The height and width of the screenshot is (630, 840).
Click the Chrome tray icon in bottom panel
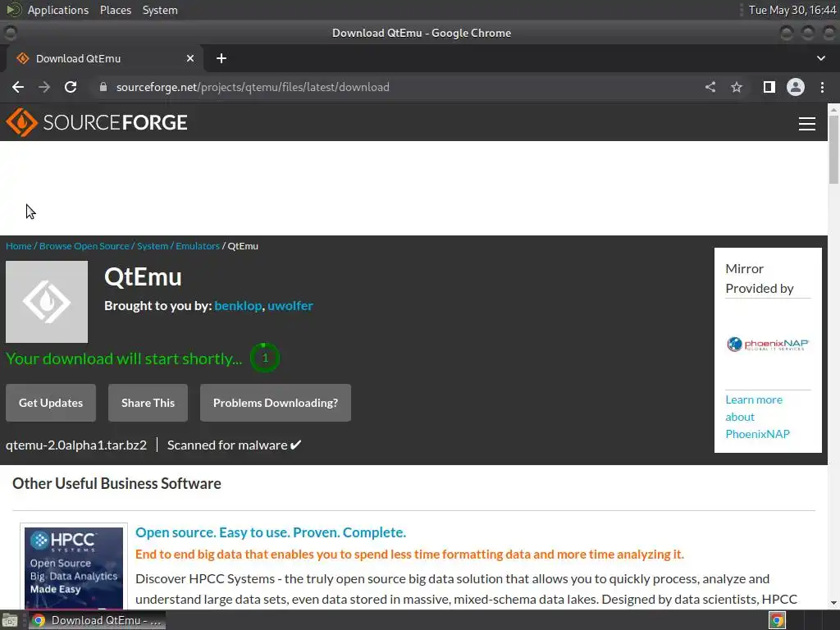pyautogui.click(x=777, y=620)
